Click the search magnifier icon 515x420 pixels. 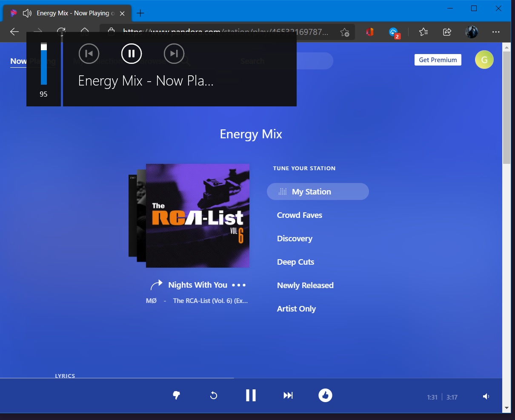coord(186,61)
